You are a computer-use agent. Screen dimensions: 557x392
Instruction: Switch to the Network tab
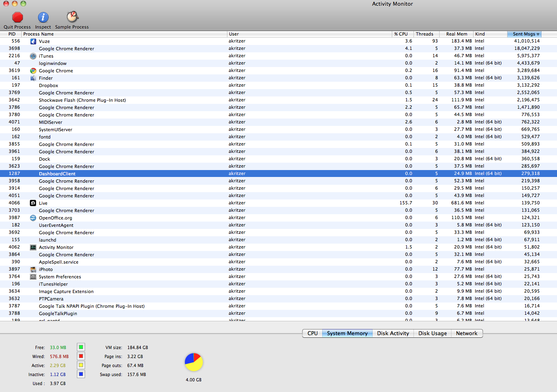click(467, 333)
